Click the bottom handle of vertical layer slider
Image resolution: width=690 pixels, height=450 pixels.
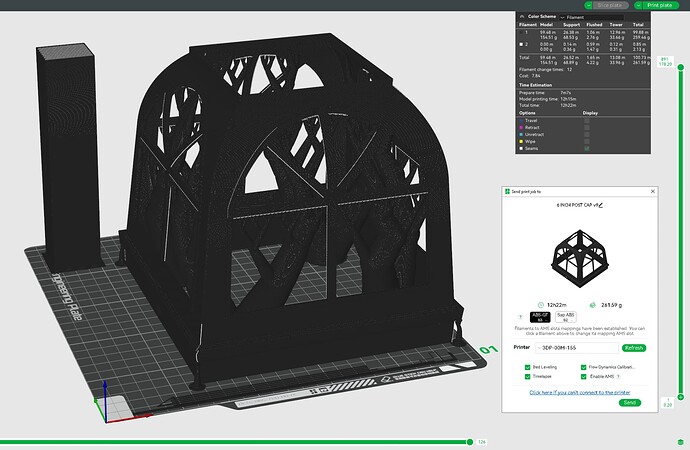click(x=681, y=397)
